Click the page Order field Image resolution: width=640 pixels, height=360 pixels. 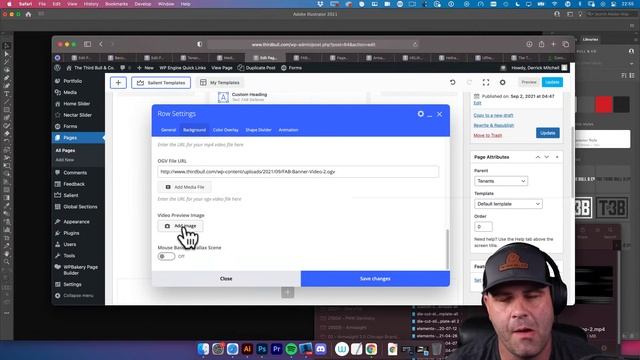[x=483, y=227]
